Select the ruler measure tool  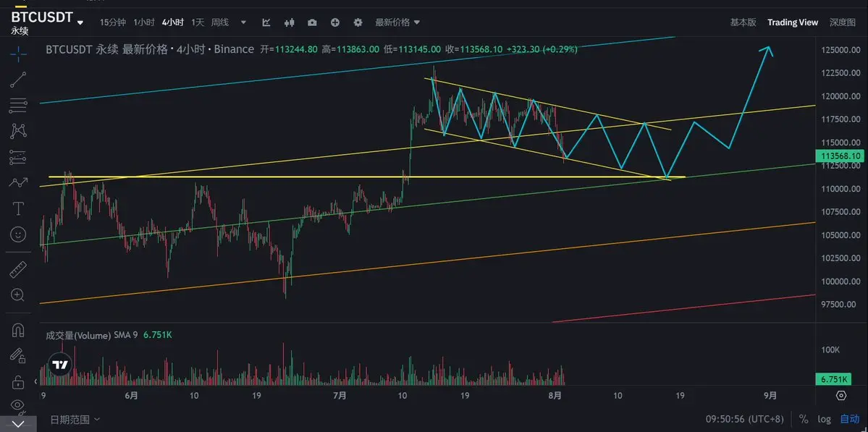[18, 269]
